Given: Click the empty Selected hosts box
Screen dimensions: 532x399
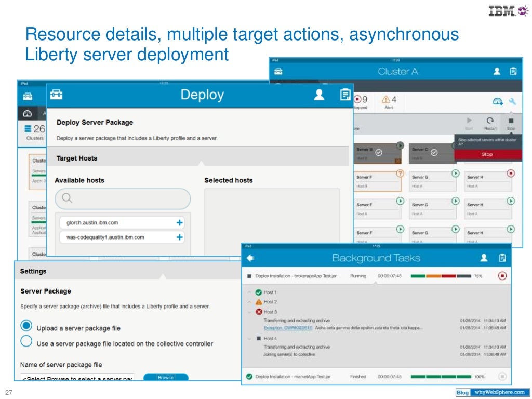Looking at the screenshot, I should [x=272, y=222].
